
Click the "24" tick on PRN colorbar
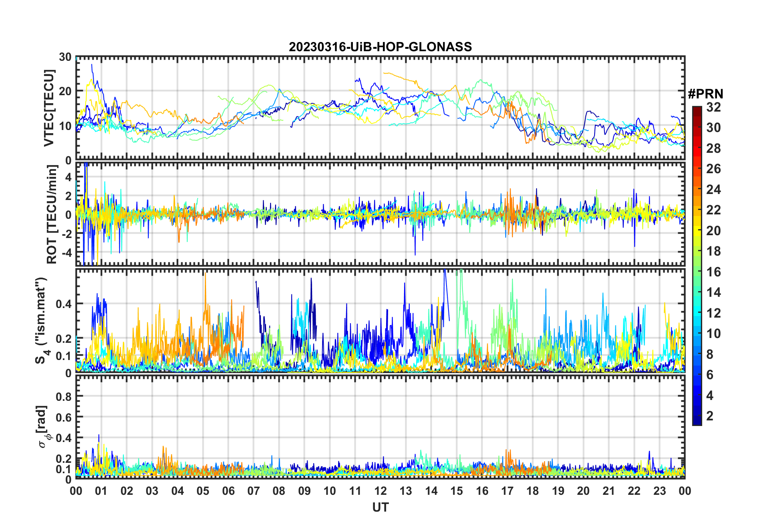(713, 190)
